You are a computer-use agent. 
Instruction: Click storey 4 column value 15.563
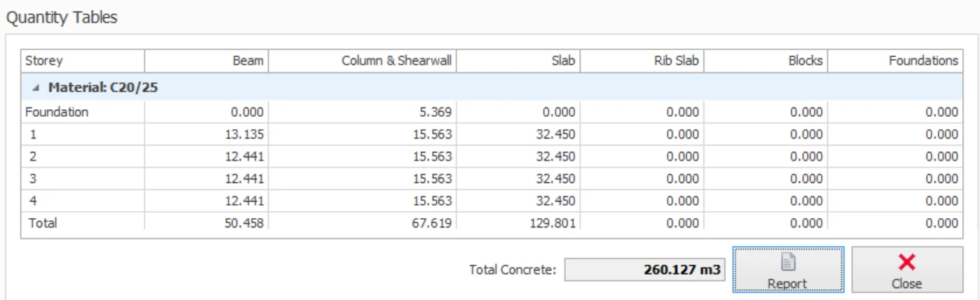pyautogui.click(x=432, y=201)
